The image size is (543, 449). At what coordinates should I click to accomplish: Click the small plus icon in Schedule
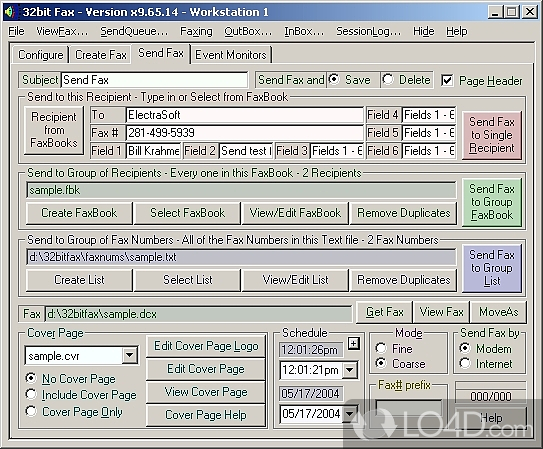(353, 343)
